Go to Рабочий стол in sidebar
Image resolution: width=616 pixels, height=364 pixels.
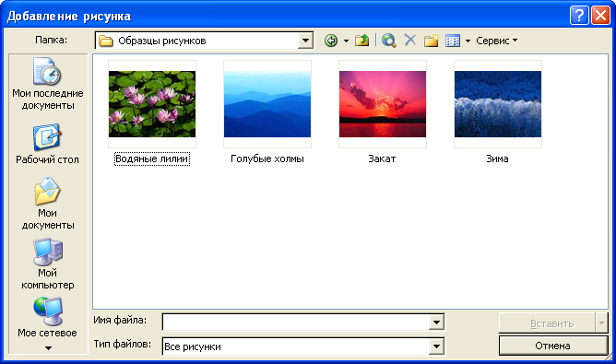(47, 144)
